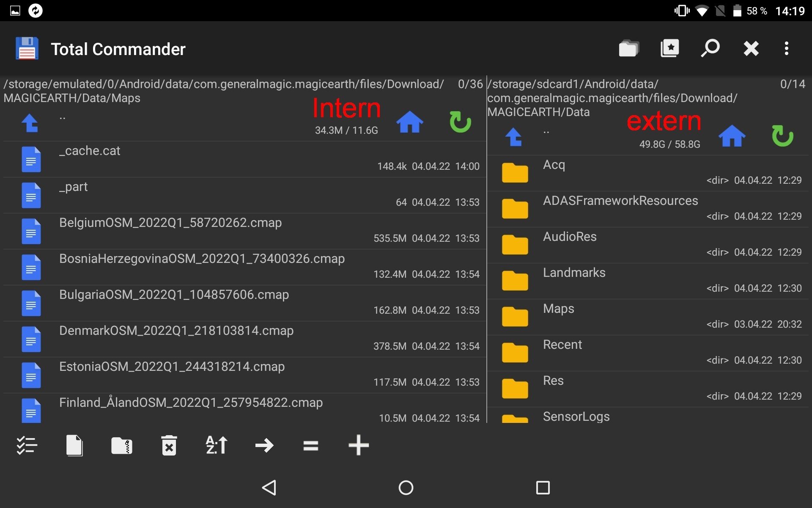Open the AudioRes folder
812x508 pixels.
pyautogui.click(x=648, y=245)
